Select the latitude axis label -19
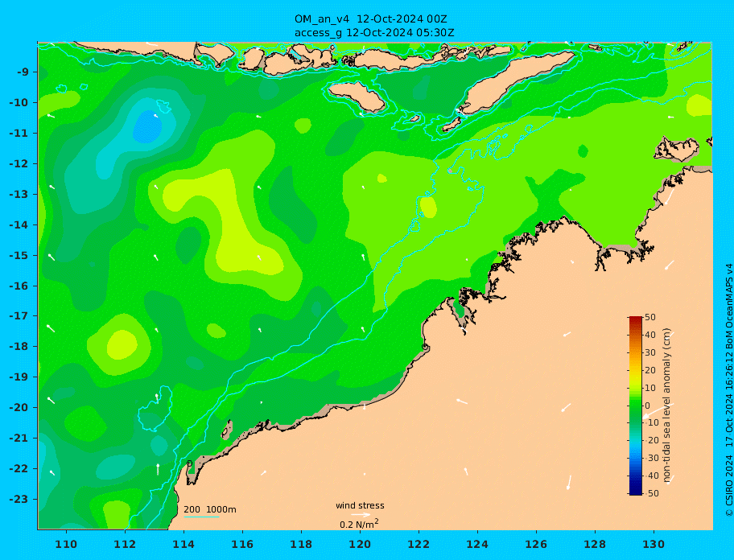This screenshot has height=560, width=734. [19, 377]
